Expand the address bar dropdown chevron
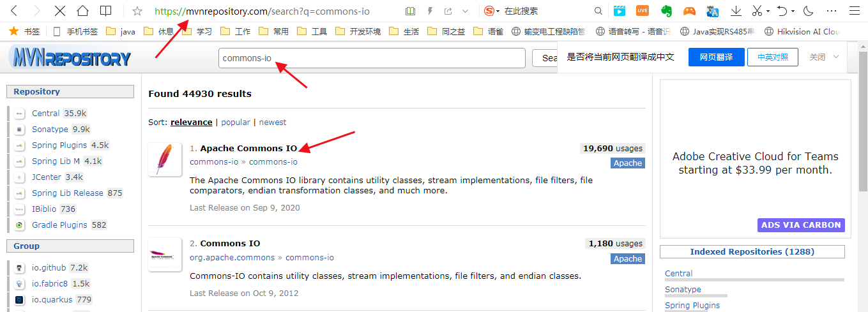 tap(465, 11)
